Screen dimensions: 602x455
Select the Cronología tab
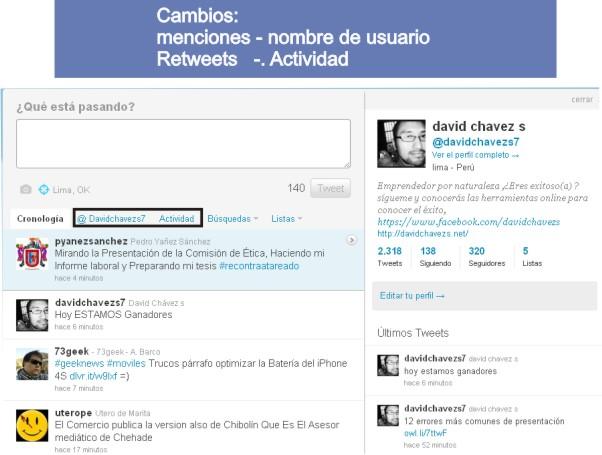tap(40, 218)
